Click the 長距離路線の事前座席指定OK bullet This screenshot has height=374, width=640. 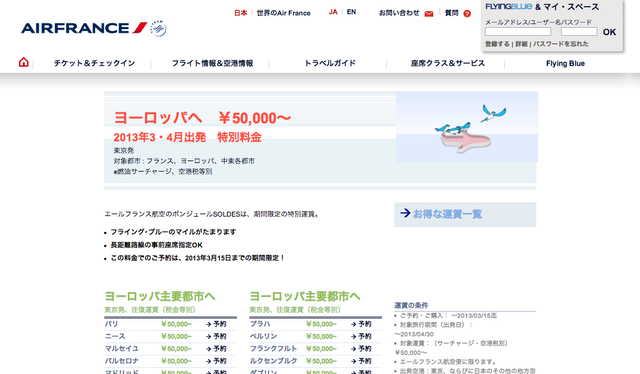coord(156,245)
